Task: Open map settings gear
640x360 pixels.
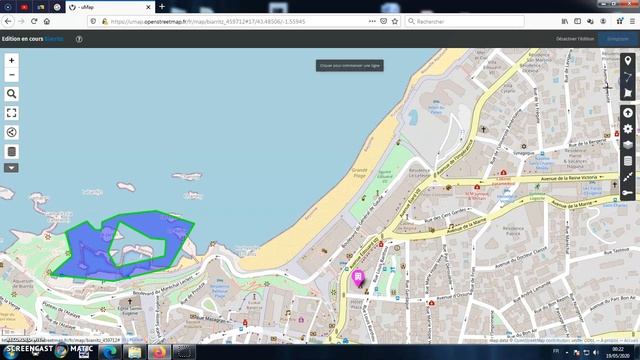Action: (628, 129)
